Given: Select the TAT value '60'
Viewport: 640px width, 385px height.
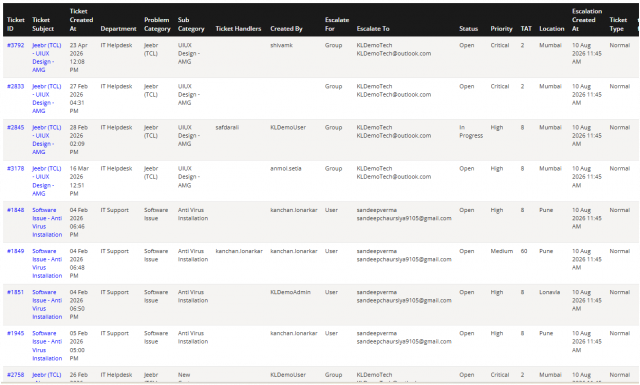Looking at the screenshot, I should coord(524,251).
